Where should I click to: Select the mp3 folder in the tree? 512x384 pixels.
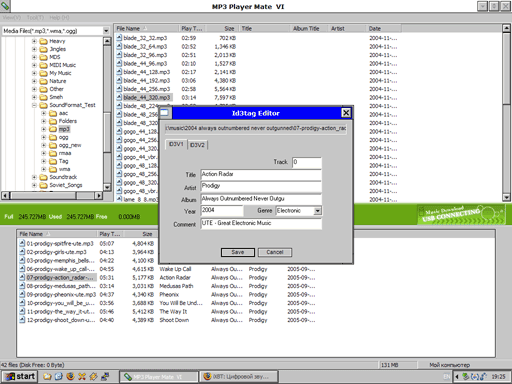[x=64, y=129]
